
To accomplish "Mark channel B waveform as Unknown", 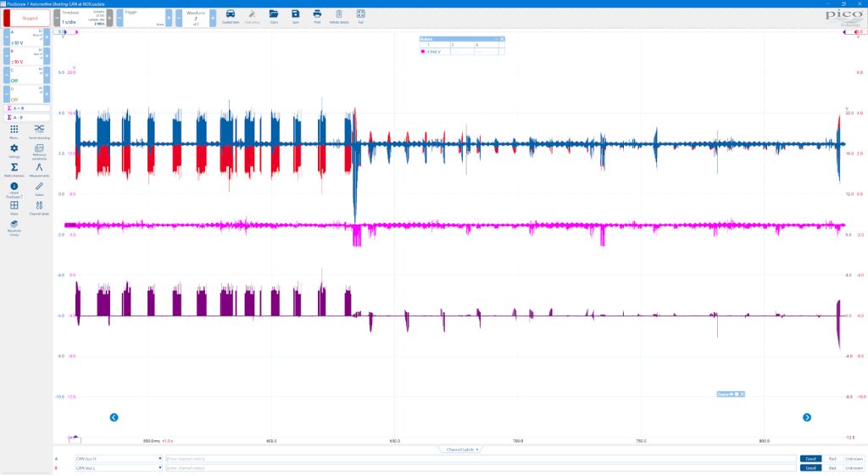I will [854, 468].
